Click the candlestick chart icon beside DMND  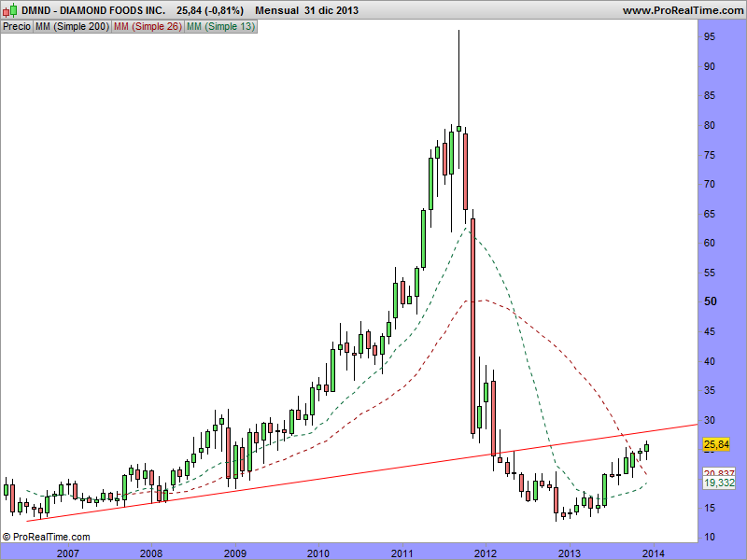pyautogui.click(x=10, y=10)
